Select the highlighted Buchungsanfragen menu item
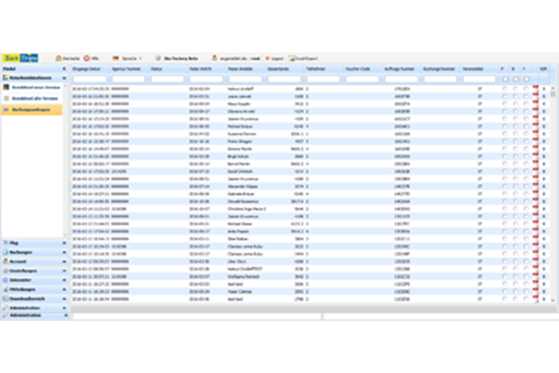Image resolution: width=559 pixels, height=373 pixels. pos(32,109)
